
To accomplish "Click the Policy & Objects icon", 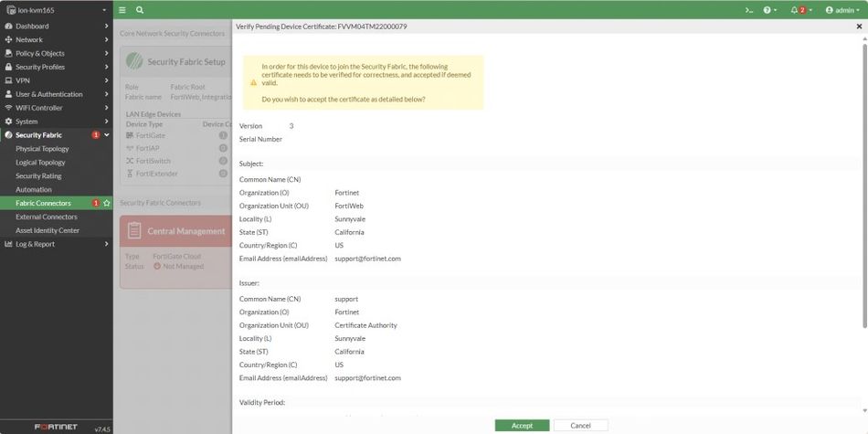I will point(8,53).
